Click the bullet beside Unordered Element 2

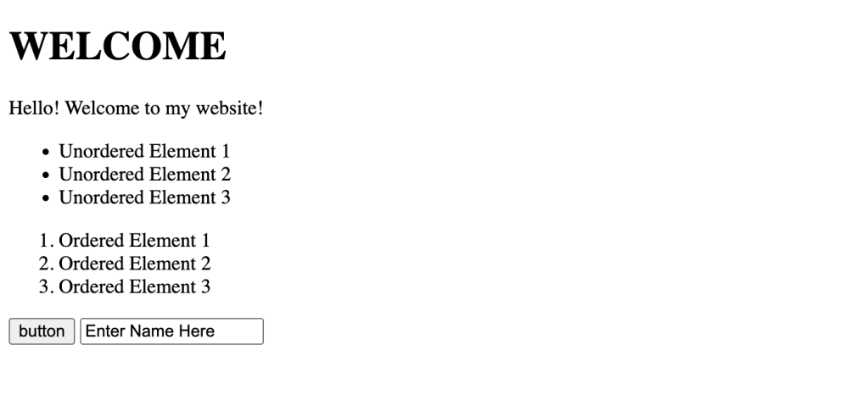[46, 175]
